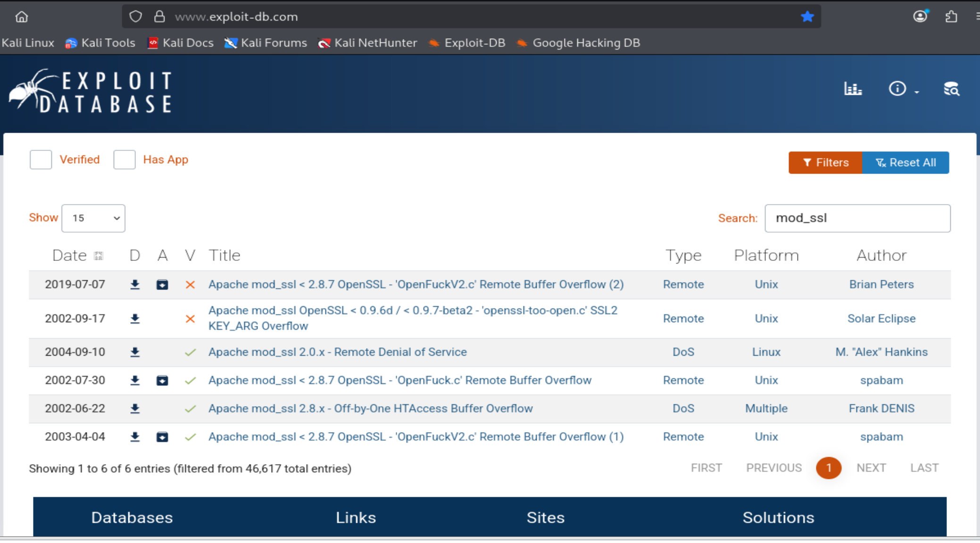Click the verified checkmark in 2002-07-30 row
Screen dimensions: 980x543
coord(190,380)
